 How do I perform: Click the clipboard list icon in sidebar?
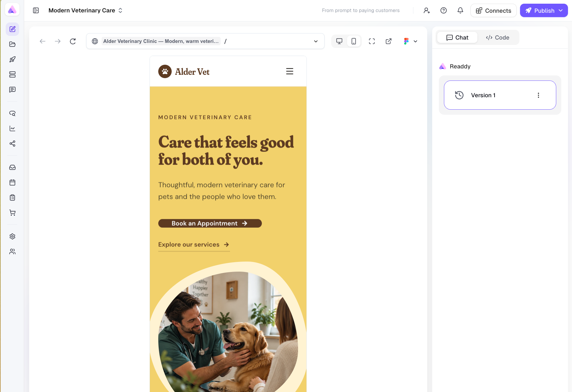click(12, 198)
